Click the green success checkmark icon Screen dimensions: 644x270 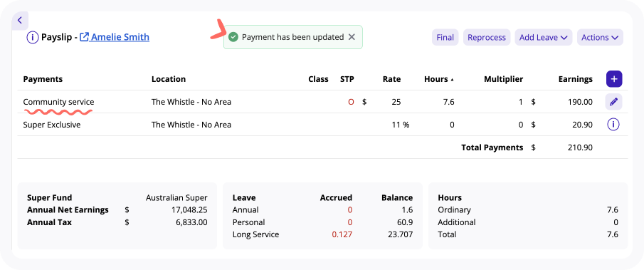click(x=233, y=37)
